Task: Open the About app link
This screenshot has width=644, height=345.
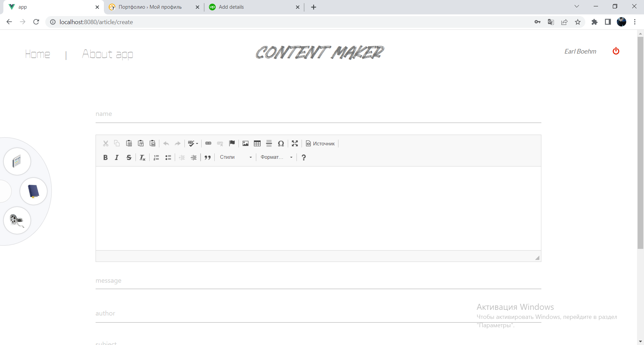Action: pos(108,54)
